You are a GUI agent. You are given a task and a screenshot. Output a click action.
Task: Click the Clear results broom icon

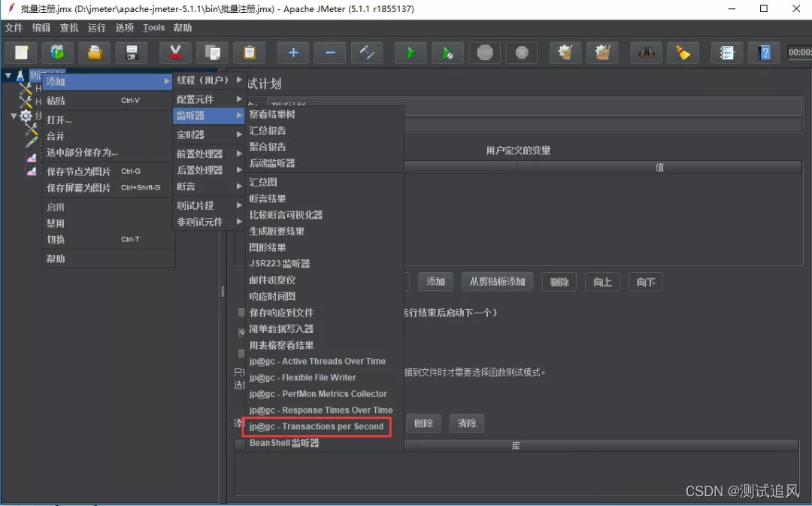pyautogui.click(x=565, y=53)
